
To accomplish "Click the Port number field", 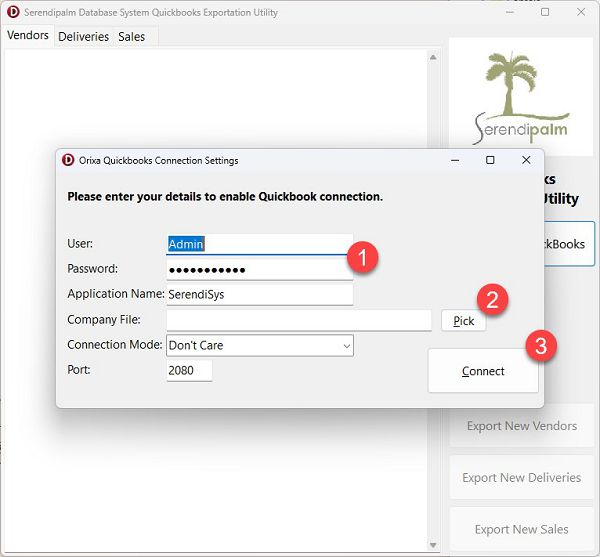I will point(189,370).
